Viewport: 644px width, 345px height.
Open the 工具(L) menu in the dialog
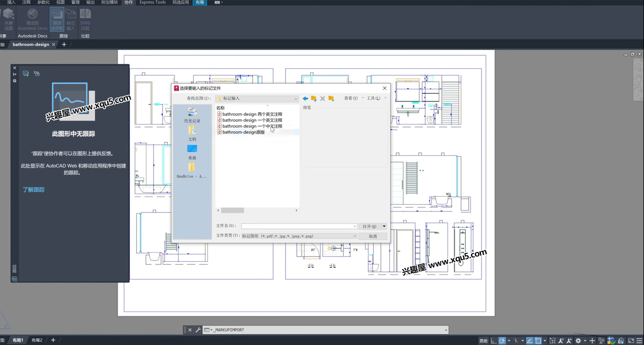(374, 98)
